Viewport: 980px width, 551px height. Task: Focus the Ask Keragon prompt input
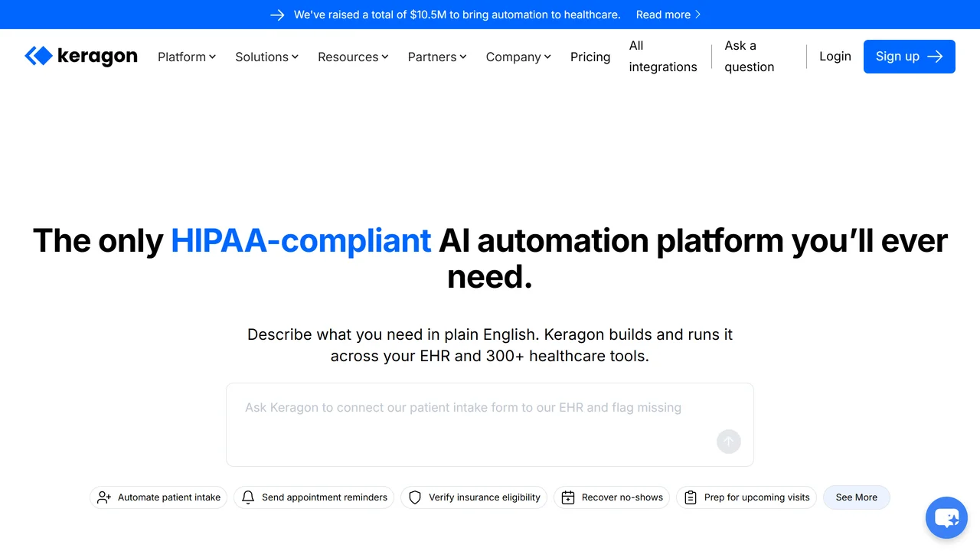(490, 425)
